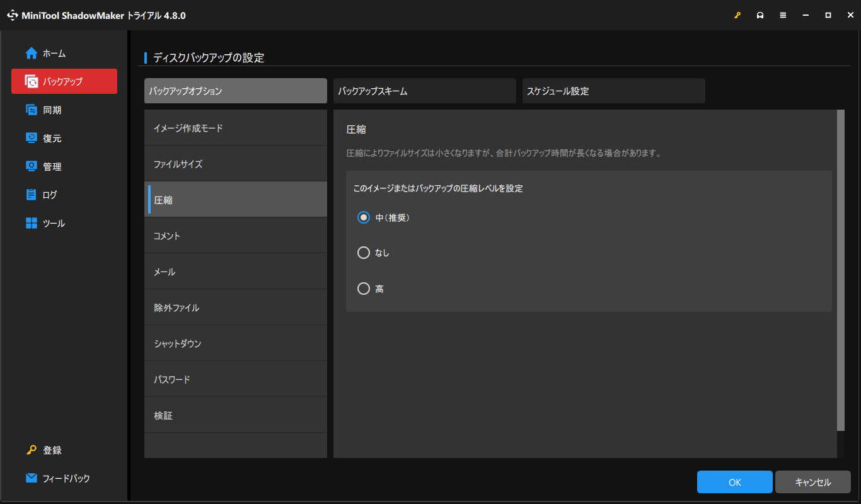Open the 同期 sidebar label
This screenshot has width=861, height=504.
[x=52, y=110]
